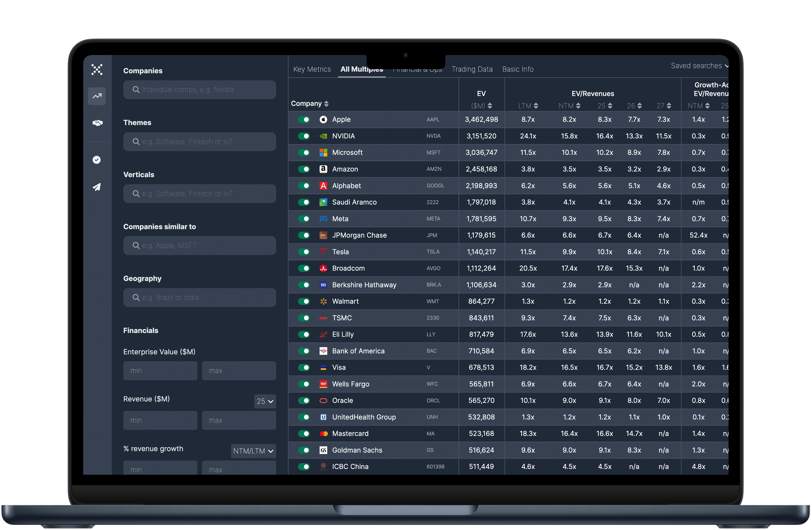Open the Berkshire Hathaway company name
This screenshot has height=530, width=812.
click(364, 285)
